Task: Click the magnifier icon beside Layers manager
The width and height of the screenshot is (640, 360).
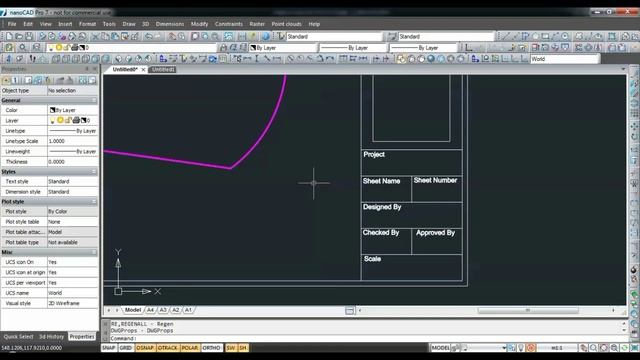Action: point(23,48)
